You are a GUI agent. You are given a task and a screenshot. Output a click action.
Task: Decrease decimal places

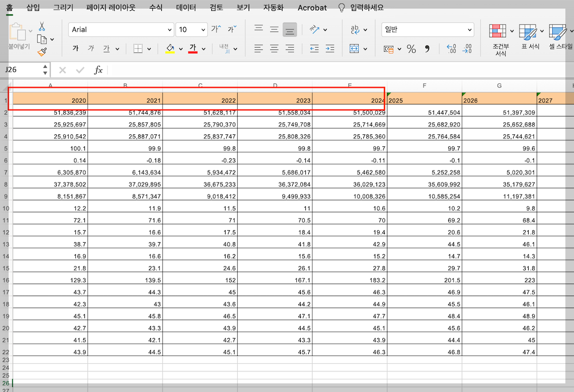467,49
